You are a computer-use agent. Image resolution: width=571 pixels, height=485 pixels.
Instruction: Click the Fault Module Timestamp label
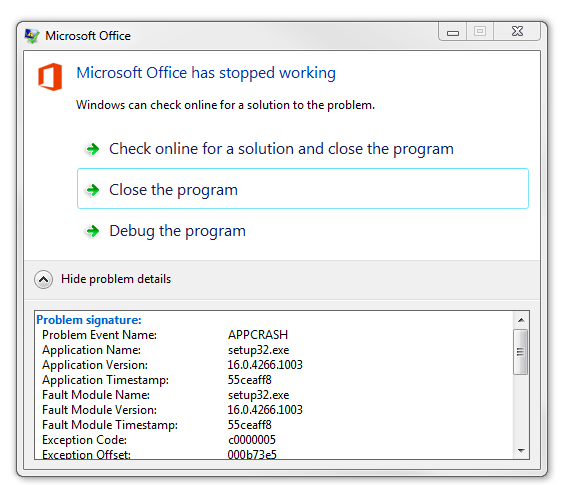(110, 425)
